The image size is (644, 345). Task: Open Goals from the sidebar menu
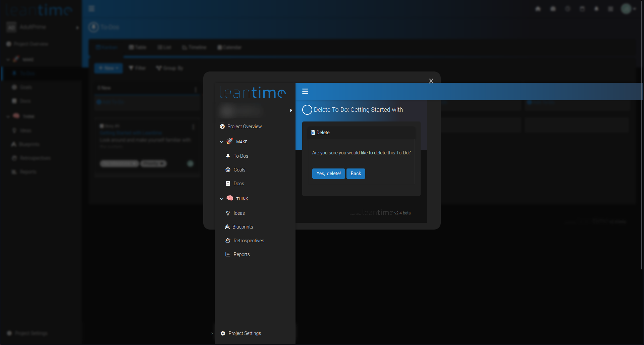tap(238, 170)
